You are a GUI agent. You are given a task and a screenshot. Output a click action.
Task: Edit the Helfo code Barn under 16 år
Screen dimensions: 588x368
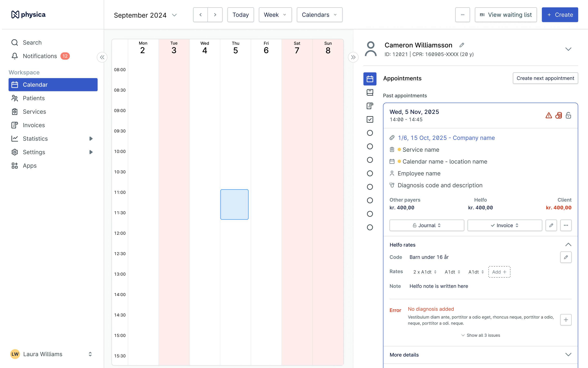click(x=566, y=257)
